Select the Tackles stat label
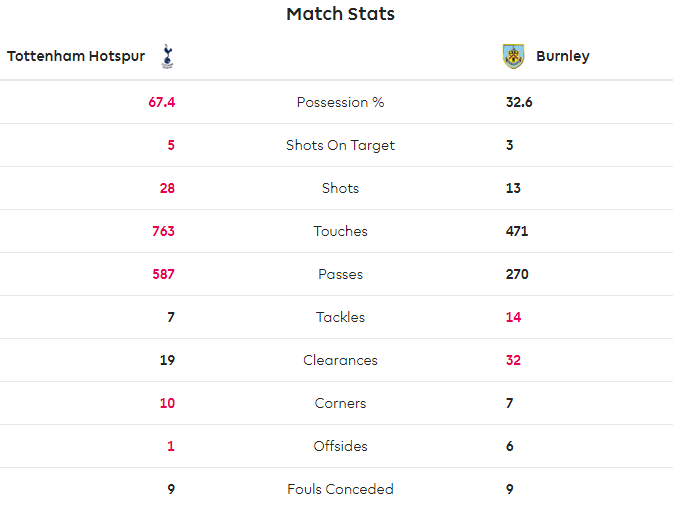 pyautogui.click(x=340, y=317)
